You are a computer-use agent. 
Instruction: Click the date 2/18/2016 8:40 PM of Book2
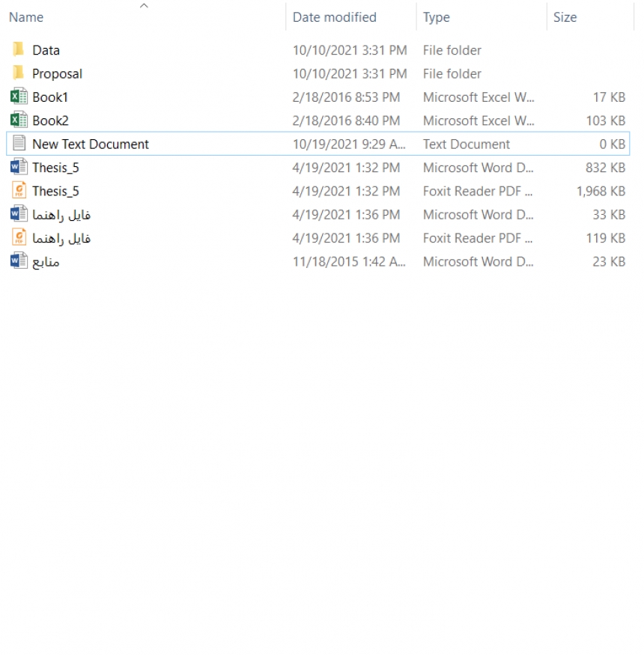(x=346, y=121)
